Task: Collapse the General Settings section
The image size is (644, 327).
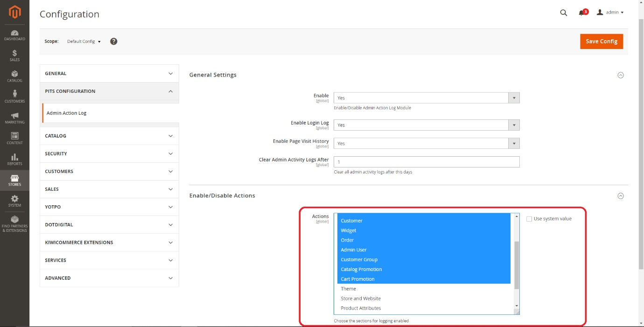Action: (620, 75)
